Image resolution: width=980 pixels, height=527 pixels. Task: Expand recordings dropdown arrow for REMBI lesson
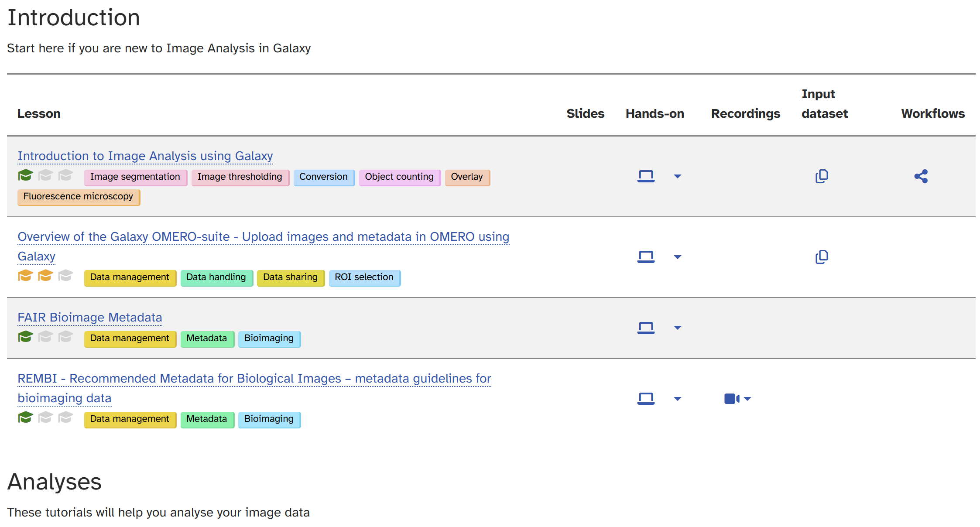pyautogui.click(x=747, y=399)
